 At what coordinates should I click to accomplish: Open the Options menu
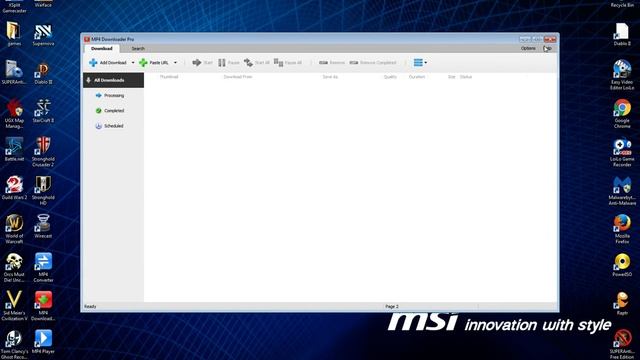click(x=528, y=48)
